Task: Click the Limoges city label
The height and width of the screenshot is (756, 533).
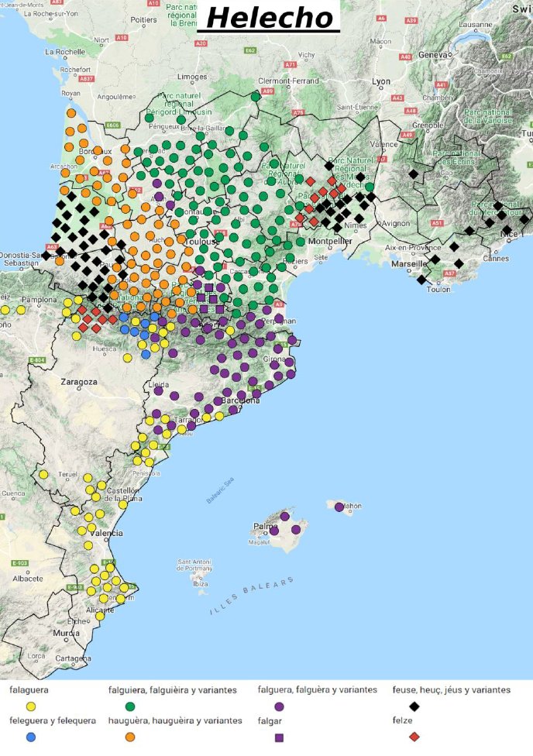Action: coord(192,77)
